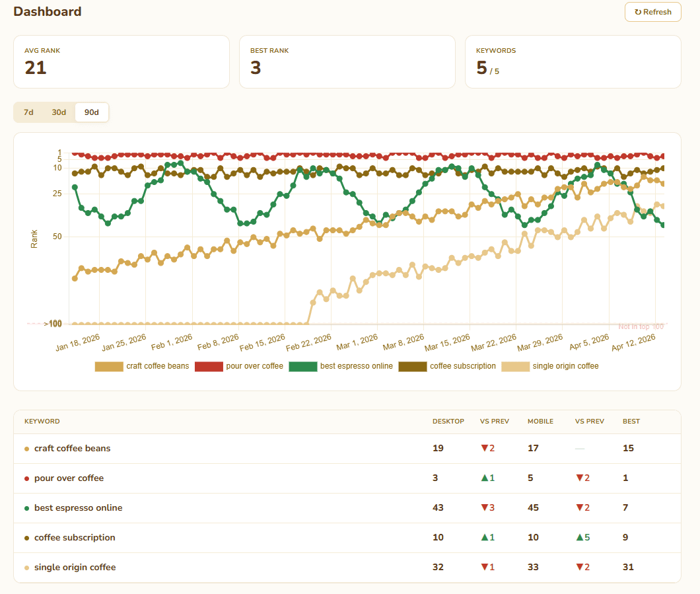The width and height of the screenshot is (700, 594).
Task: Click craft coffee beans red down arrow
Action: click(x=484, y=448)
